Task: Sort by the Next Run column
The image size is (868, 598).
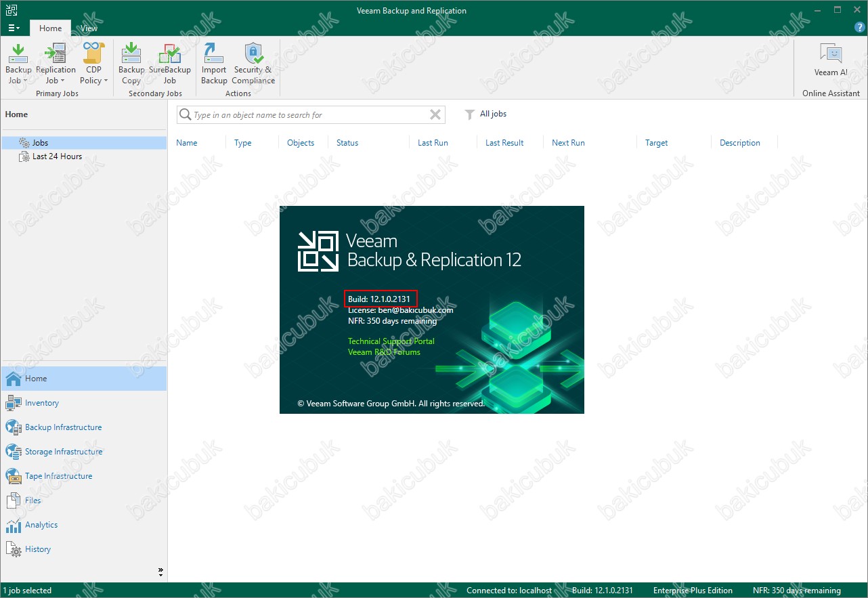Action: [568, 143]
